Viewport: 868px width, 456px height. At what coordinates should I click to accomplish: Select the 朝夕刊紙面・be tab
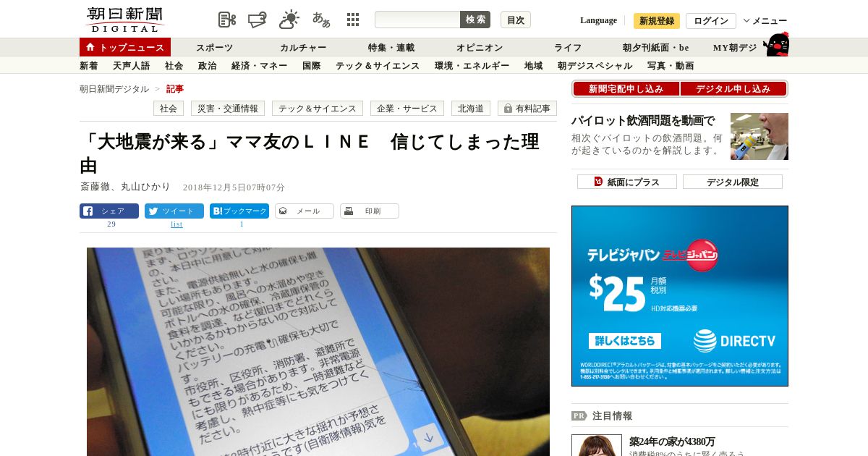[656, 48]
